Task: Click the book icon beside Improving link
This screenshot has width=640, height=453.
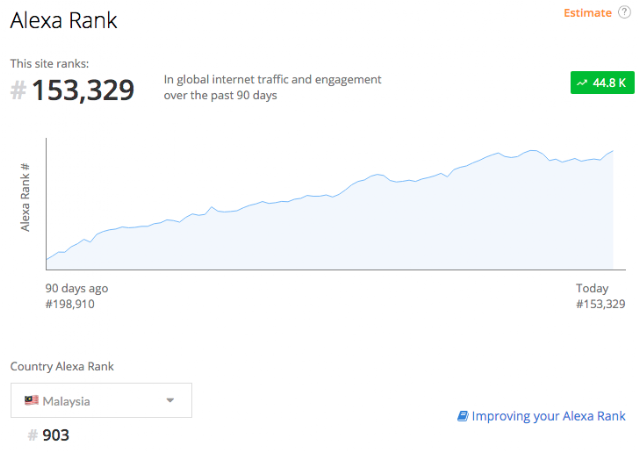Action: coord(463,416)
